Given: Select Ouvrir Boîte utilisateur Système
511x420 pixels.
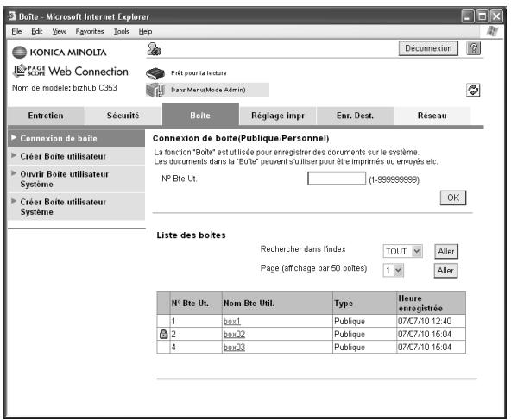Looking at the screenshot, I should [x=76, y=179].
